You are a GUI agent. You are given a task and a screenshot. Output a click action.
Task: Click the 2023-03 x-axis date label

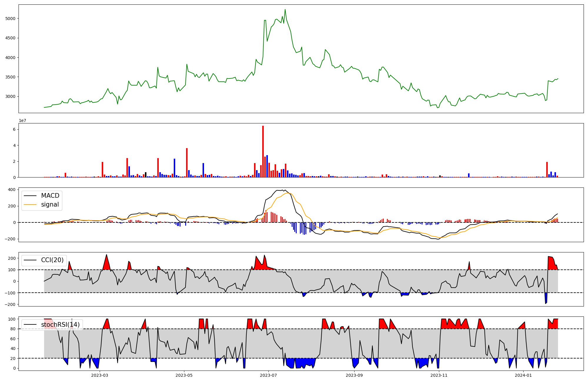click(100, 375)
